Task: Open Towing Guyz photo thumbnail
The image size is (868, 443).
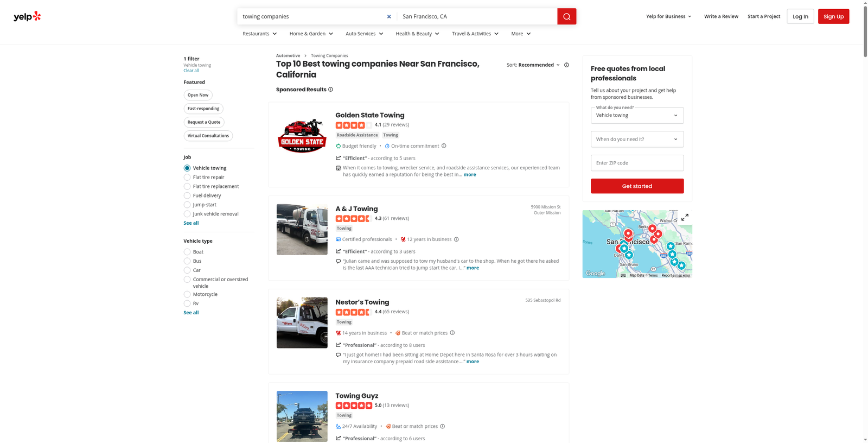Action: (x=302, y=416)
